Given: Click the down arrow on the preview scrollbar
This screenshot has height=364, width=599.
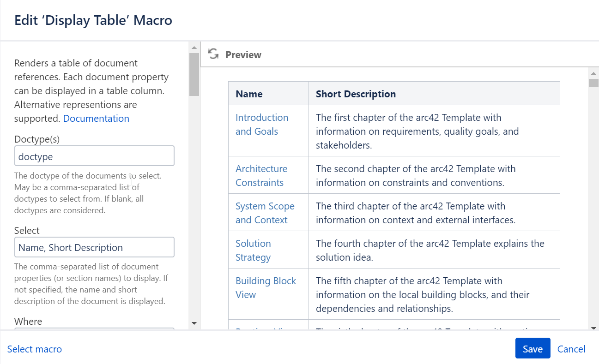Looking at the screenshot, I should (x=594, y=327).
